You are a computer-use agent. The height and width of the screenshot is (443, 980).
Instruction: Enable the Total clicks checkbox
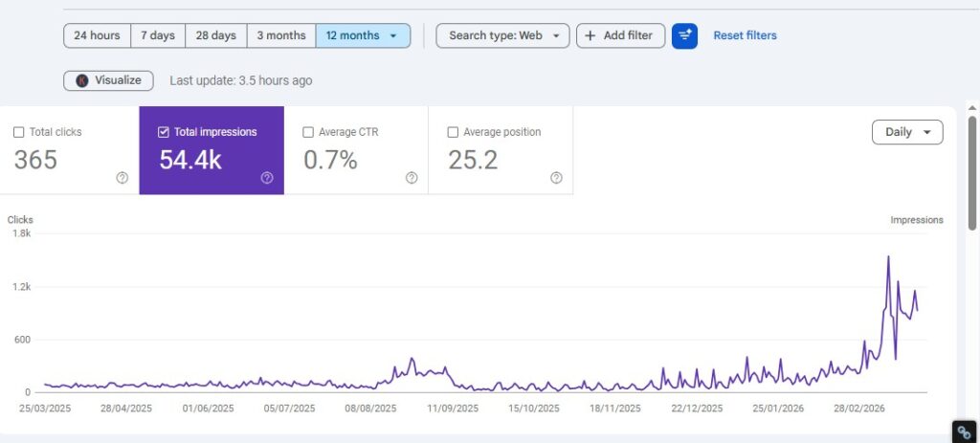pos(19,132)
